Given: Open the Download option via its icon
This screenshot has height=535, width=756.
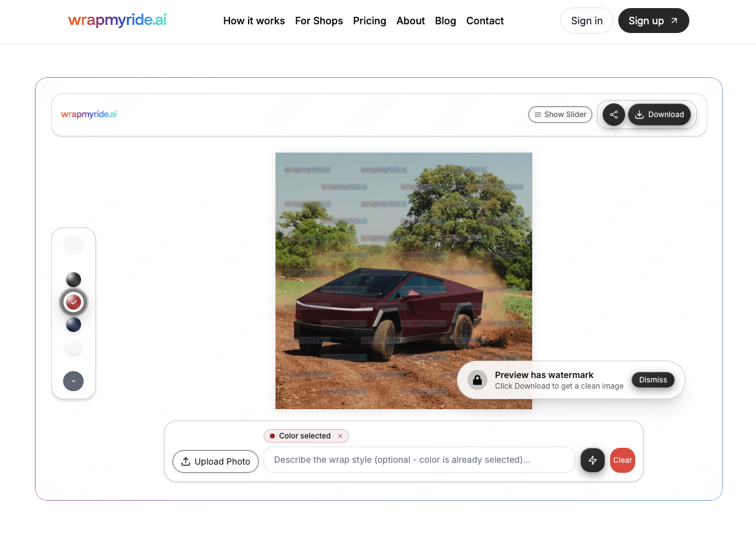Looking at the screenshot, I should [639, 115].
